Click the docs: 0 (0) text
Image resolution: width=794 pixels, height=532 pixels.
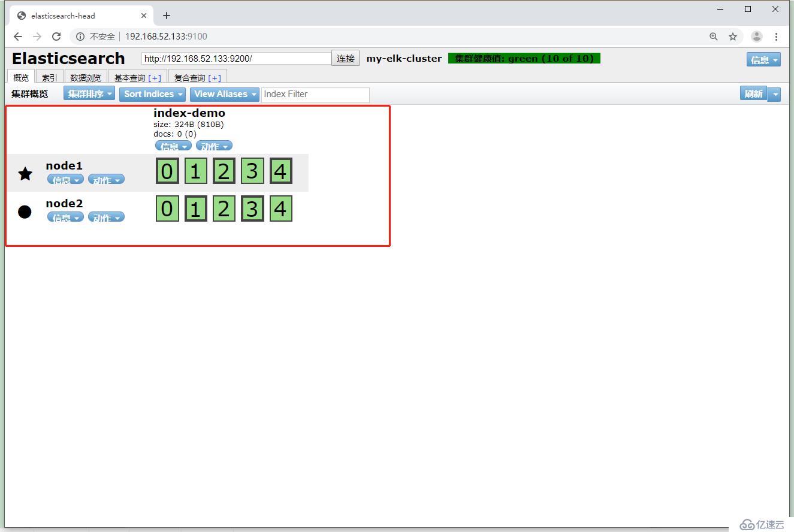click(175, 134)
